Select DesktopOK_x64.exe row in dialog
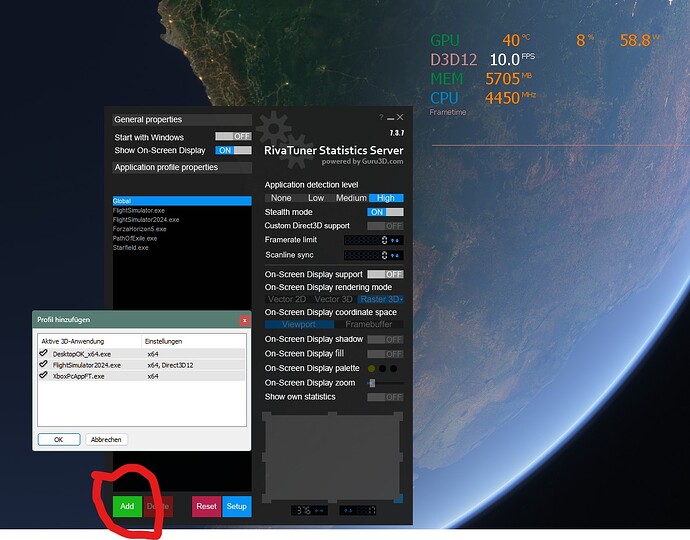 pyautogui.click(x=142, y=354)
